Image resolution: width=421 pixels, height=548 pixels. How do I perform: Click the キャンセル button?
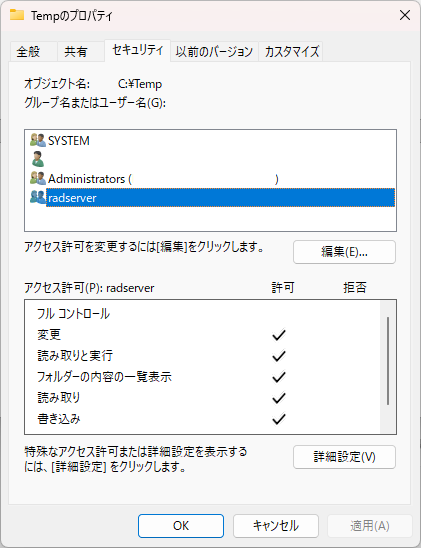276,526
